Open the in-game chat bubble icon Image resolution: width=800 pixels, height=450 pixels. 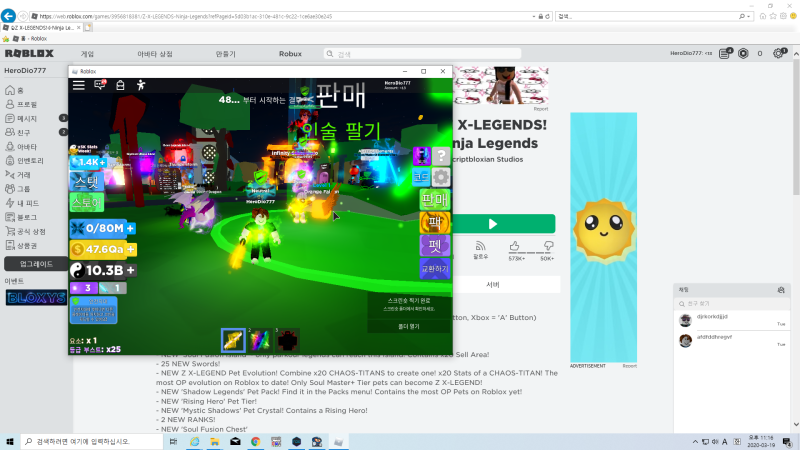(x=99, y=85)
